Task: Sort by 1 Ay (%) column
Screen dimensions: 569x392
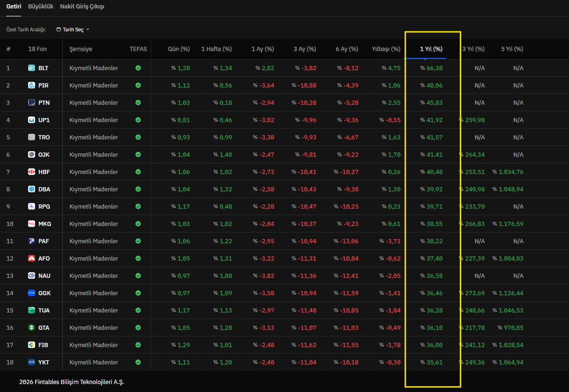Action: [262, 49]
